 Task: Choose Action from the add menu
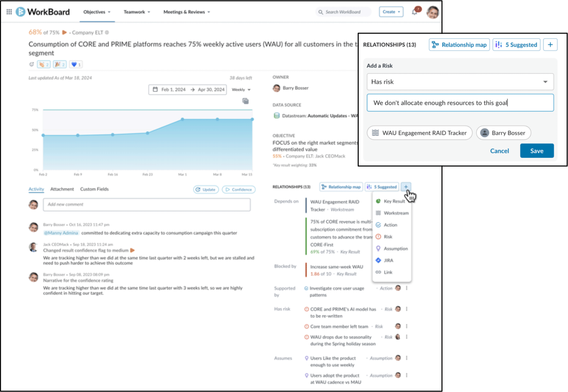tap(387, 225)
